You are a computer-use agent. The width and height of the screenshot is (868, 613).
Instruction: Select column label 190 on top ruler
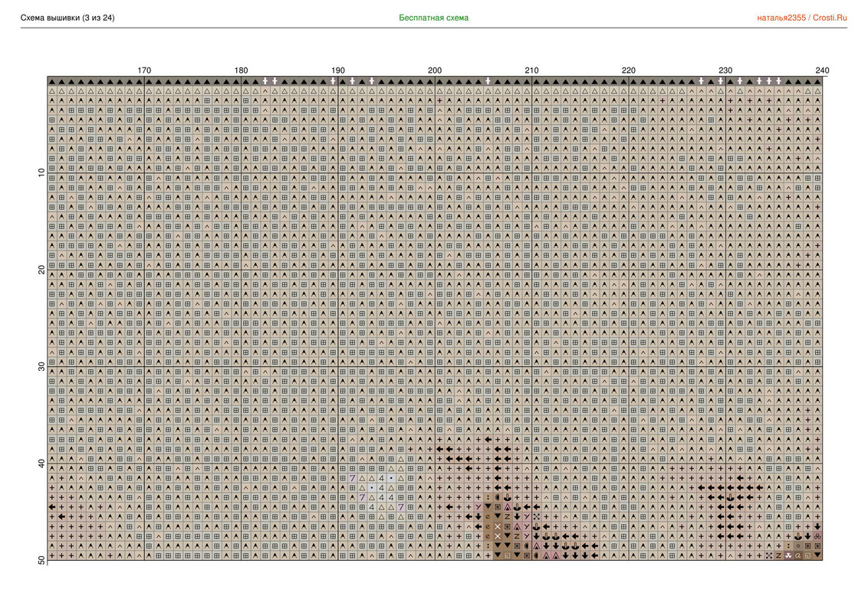coord(337,70)
